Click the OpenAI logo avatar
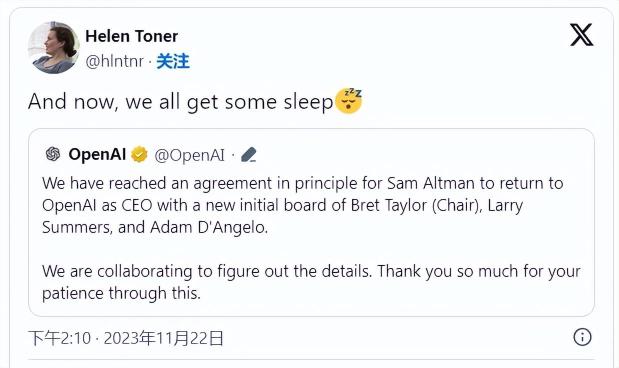This screenshot has width=619, height=368. [53, 154]
